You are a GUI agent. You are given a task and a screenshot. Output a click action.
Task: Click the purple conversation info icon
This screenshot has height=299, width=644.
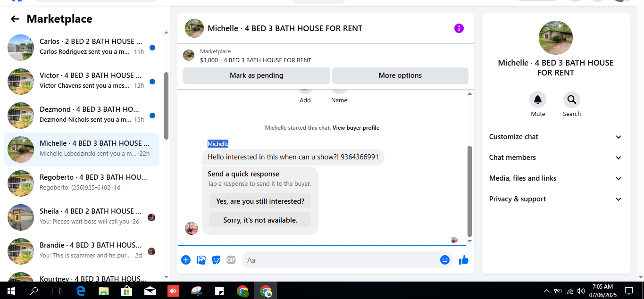(459, 28)
